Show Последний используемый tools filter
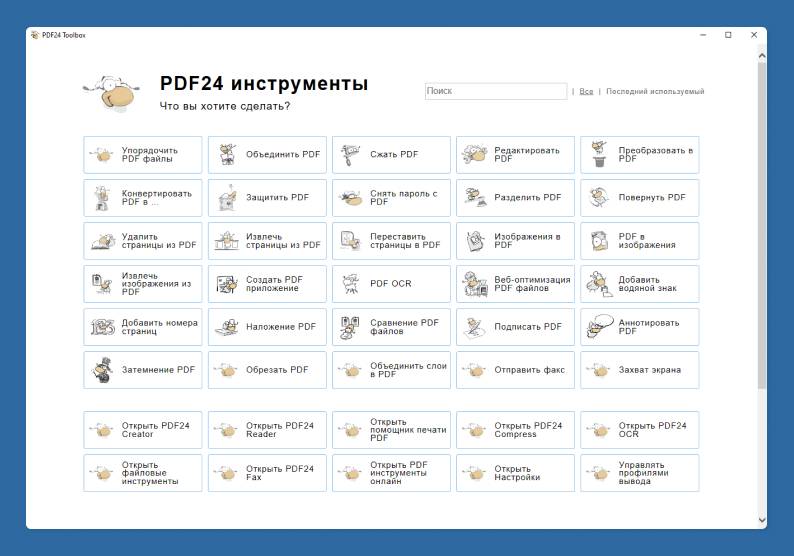Viewport: 794px width, 556px height. click(654, 92)
